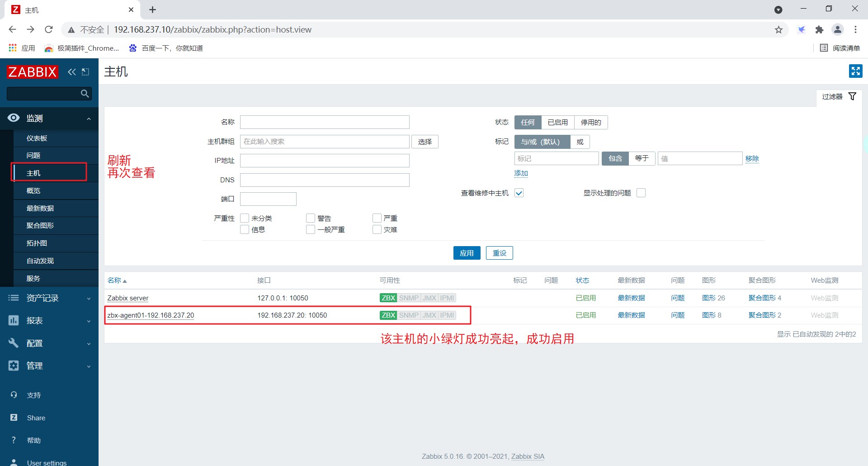Click the ZBX availability badge for Zabbix server
The image size is (868, 466).
388,298
